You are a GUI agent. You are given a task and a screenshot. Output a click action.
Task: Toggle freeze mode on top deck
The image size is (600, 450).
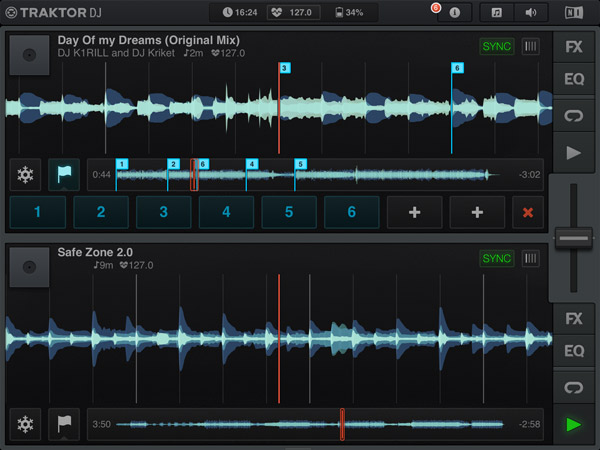(x=25, y=175)
